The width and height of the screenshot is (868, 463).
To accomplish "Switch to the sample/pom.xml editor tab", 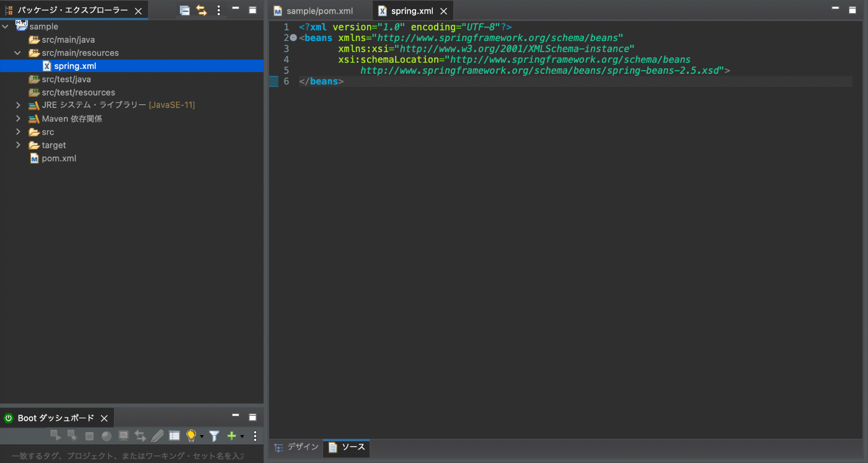I will (x=319, y=11).
